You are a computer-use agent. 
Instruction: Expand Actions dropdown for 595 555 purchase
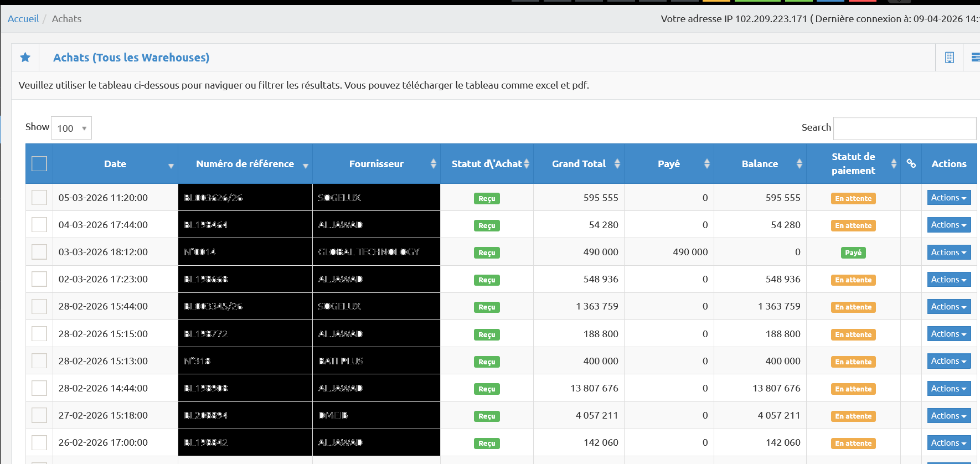[948, 198]
